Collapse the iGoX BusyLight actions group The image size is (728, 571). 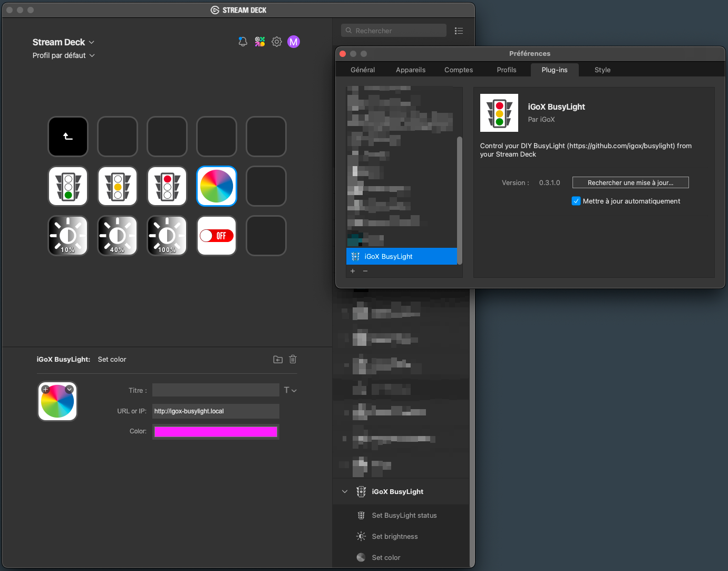click(345, 491)
